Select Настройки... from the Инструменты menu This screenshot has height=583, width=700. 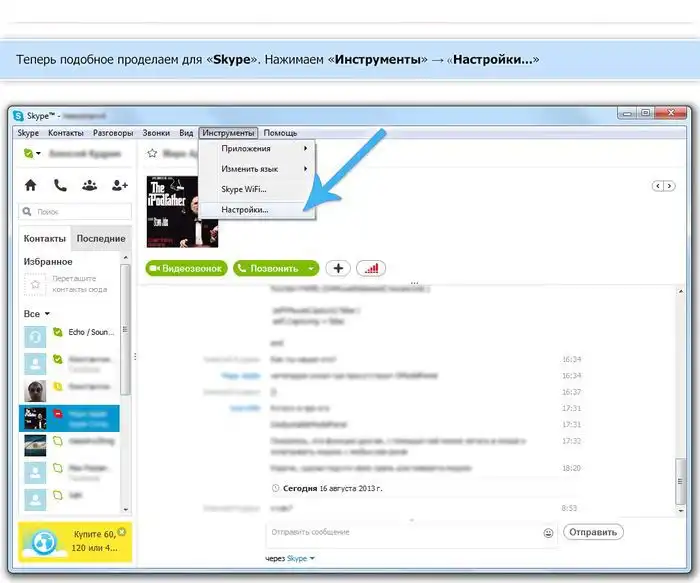pyautogui.click(x=245, y=210)
